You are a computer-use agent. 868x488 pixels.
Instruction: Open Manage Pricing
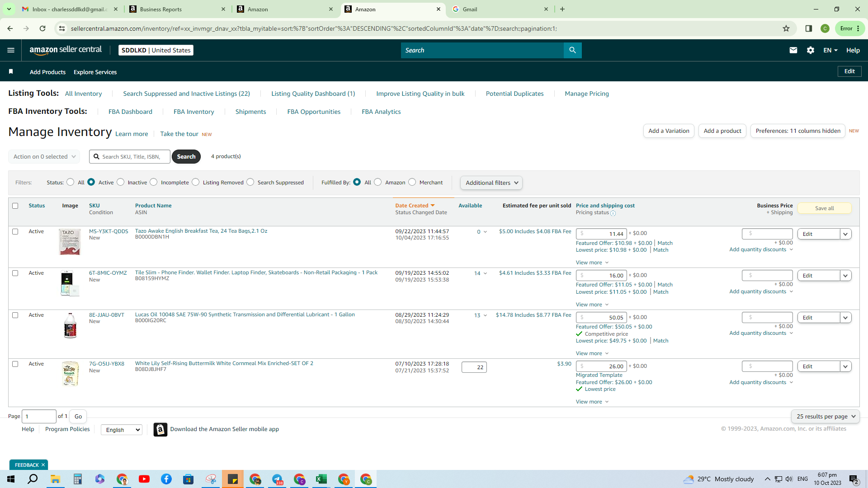(587, 94)
